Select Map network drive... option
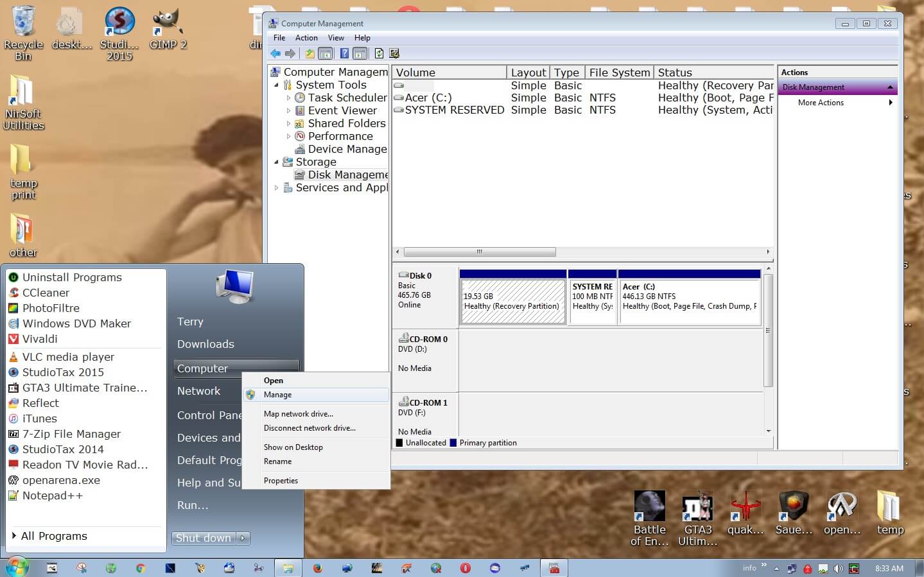 click(317, 414)
